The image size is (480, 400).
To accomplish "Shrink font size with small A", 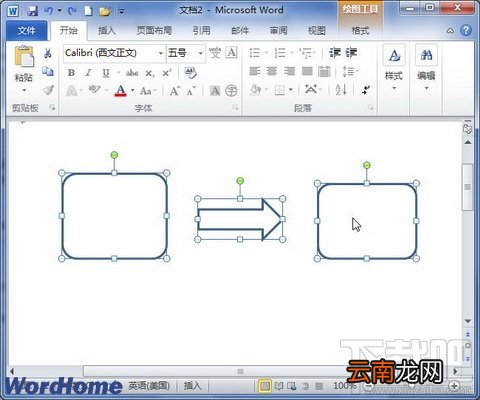I will tap(191, 91).
